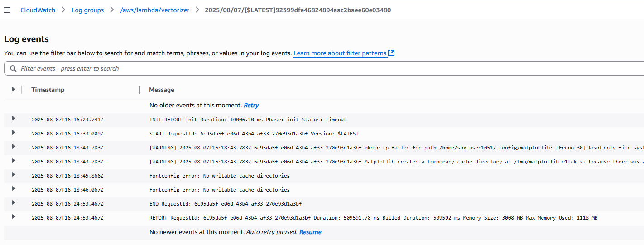The image size is (644, 245).
Task: Expand the mkdir -p failed warning event
Action: (14, 147)
